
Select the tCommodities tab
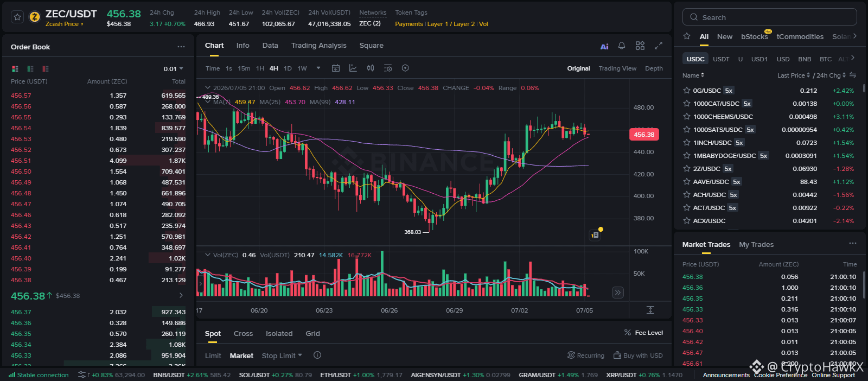(800, 37)
